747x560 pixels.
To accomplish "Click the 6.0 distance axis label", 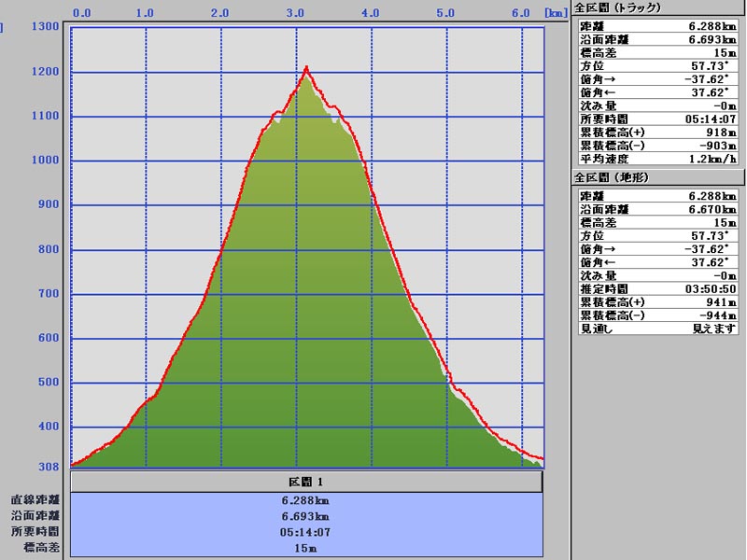I will pos(521,13).
